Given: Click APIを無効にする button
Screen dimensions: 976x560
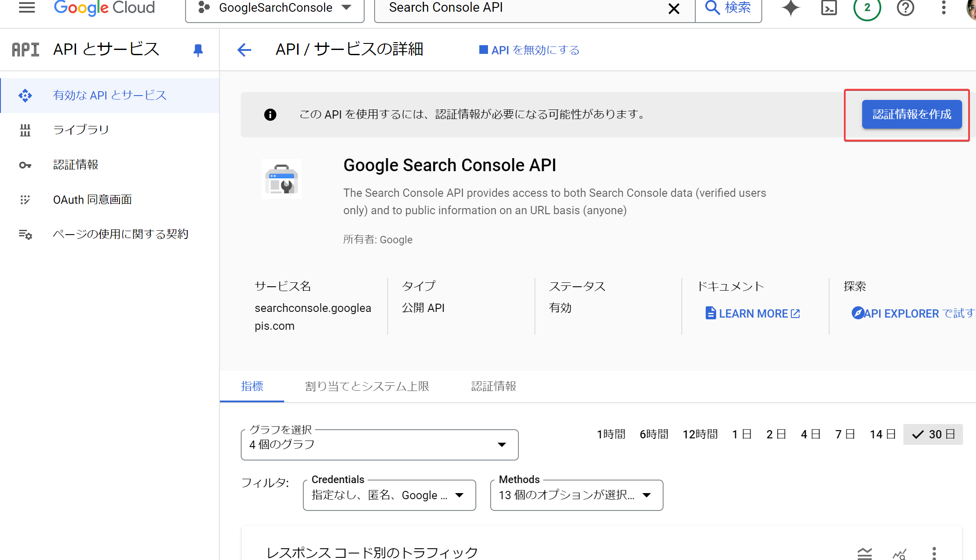Looking at the screenshot, I should 529,50.
